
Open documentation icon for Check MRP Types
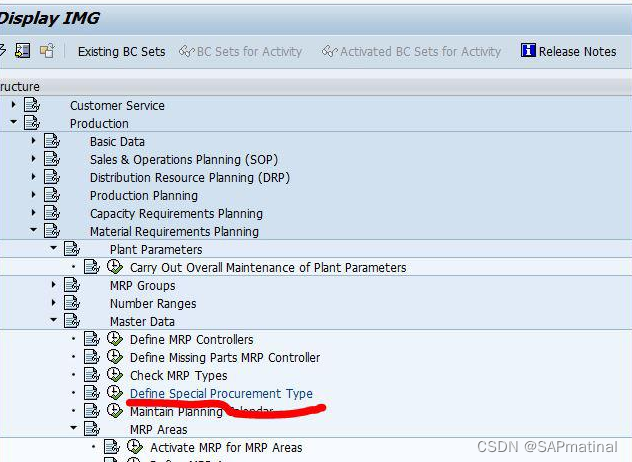pos(92,375)
